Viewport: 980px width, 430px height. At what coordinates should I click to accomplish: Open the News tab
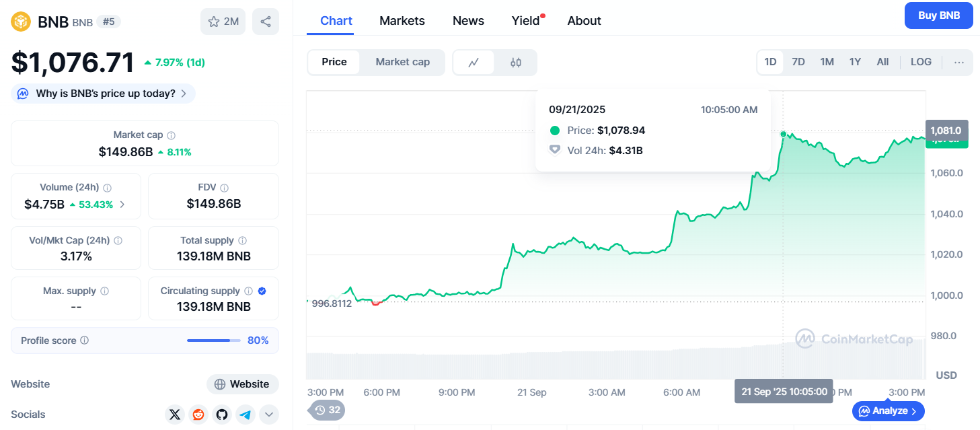(x=468, y=21)
